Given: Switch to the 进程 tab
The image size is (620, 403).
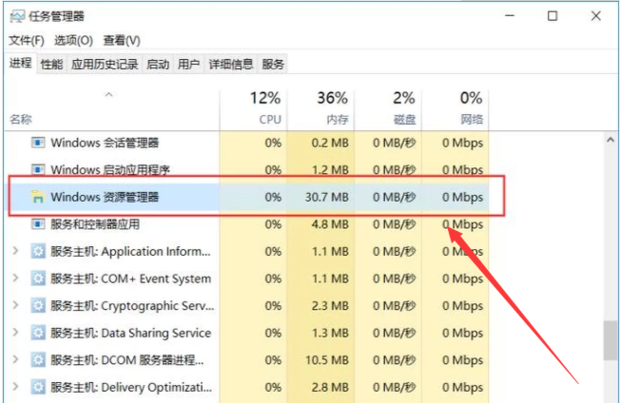Looking at the screenshot, I should (21, 63).
